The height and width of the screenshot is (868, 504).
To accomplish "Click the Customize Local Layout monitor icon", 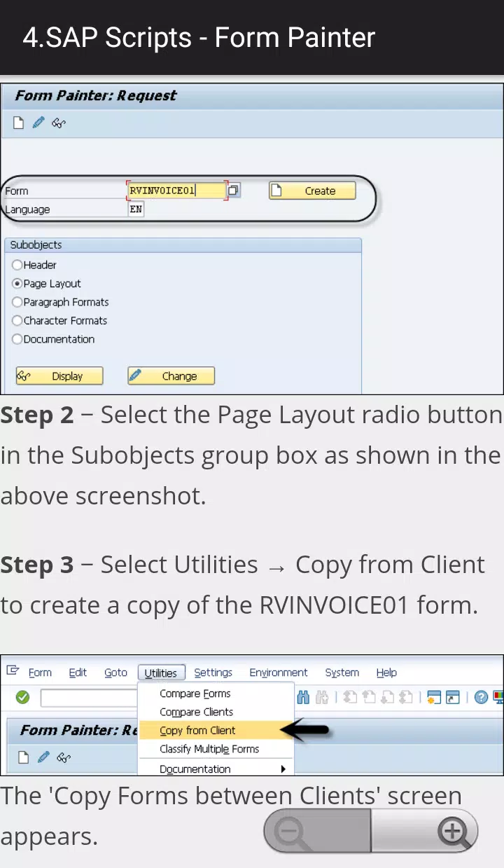I will [x=498, y=697].
